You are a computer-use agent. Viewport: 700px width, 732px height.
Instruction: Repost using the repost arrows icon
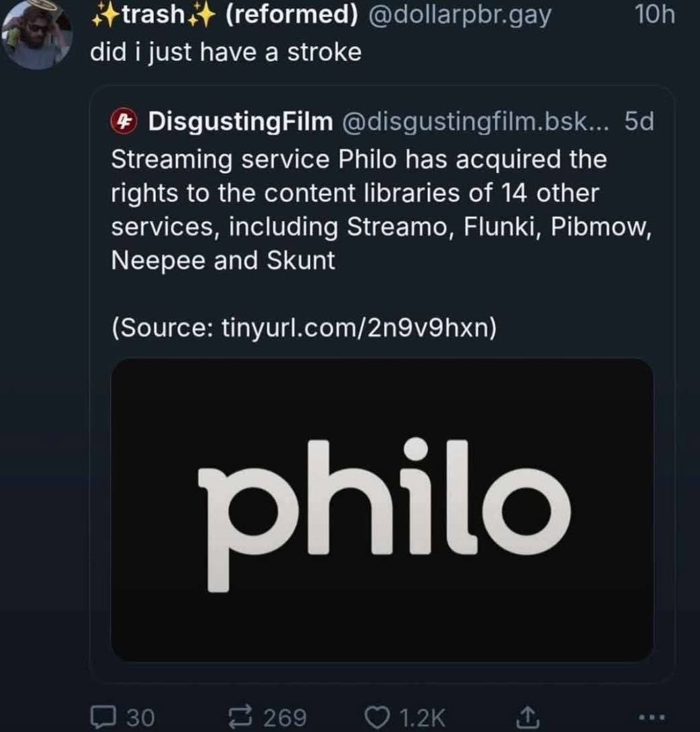tap(240, 716)
